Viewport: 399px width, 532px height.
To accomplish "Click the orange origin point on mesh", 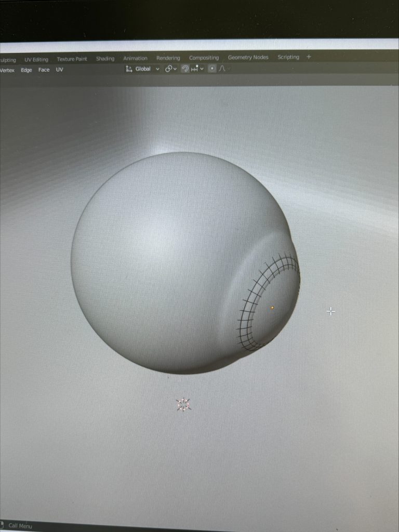I will coord(272,308).
